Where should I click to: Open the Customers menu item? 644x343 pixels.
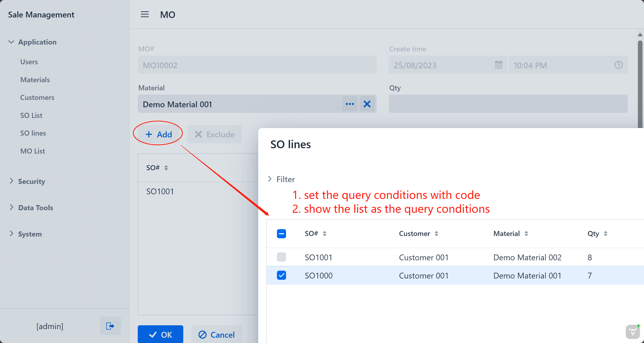(37, 97)
